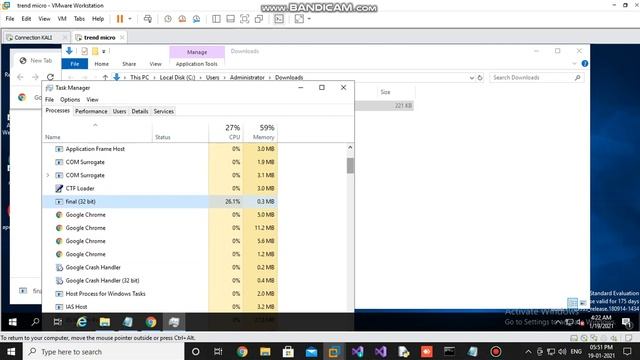Open the File tab in Downloads Explorer window
Viewport: 640px width, 360px height.
(75, 64)
